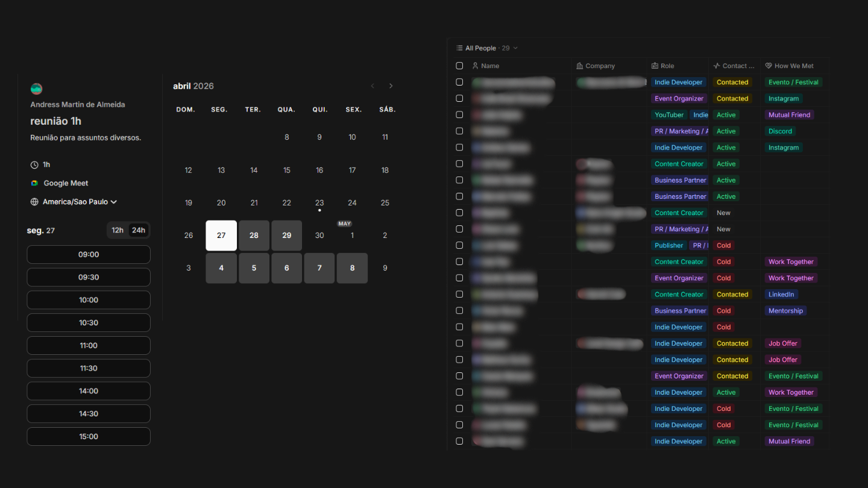Click the Google Meet logo icon
The image size is (868, 488).
(x=34, y=183)
